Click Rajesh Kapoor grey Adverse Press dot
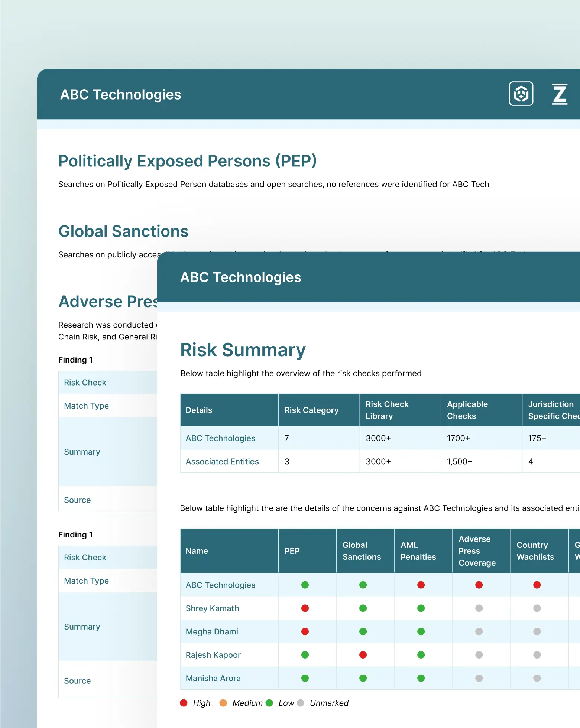 [479, 655]
